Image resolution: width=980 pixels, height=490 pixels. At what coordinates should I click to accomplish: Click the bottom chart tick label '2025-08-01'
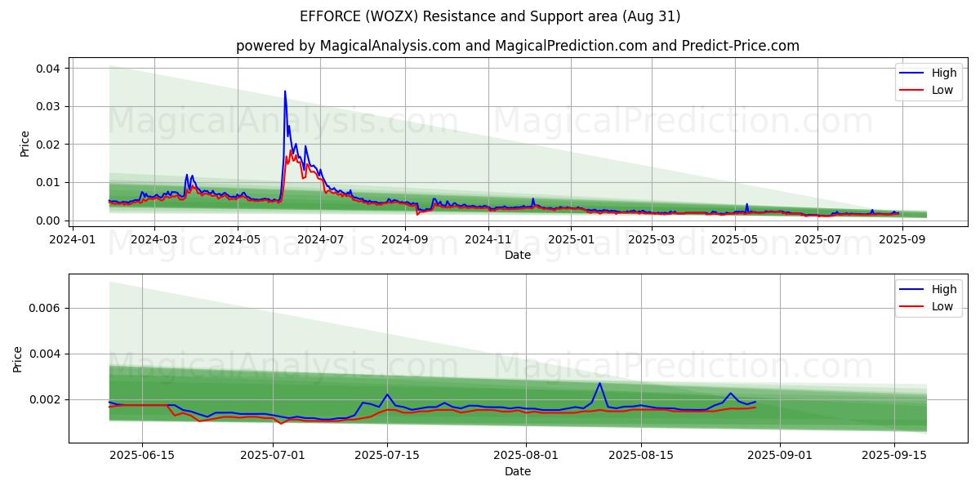coord(527,456)
